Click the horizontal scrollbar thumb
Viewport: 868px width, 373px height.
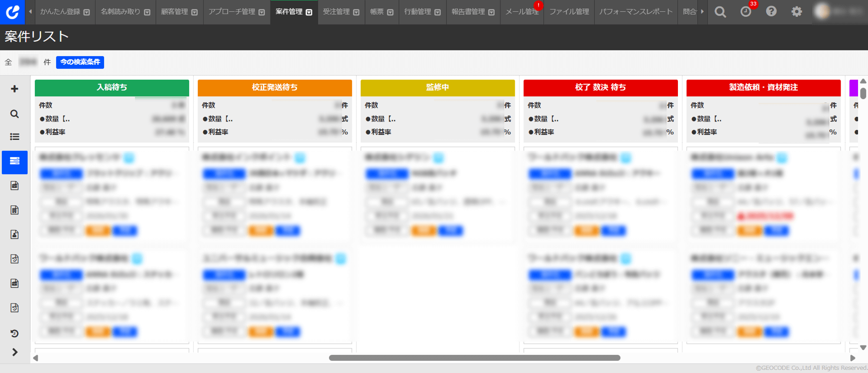474,358
